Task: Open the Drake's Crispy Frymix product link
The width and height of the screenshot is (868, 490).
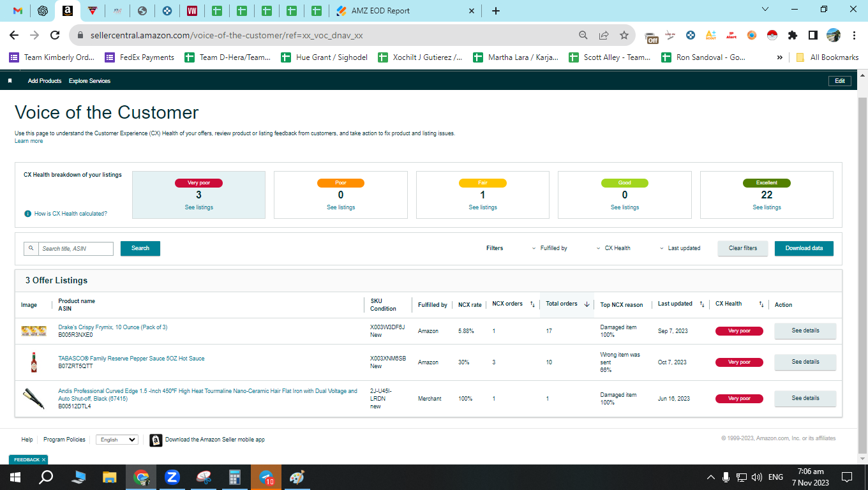Action: pyautogui.click(x=113, y=327)
